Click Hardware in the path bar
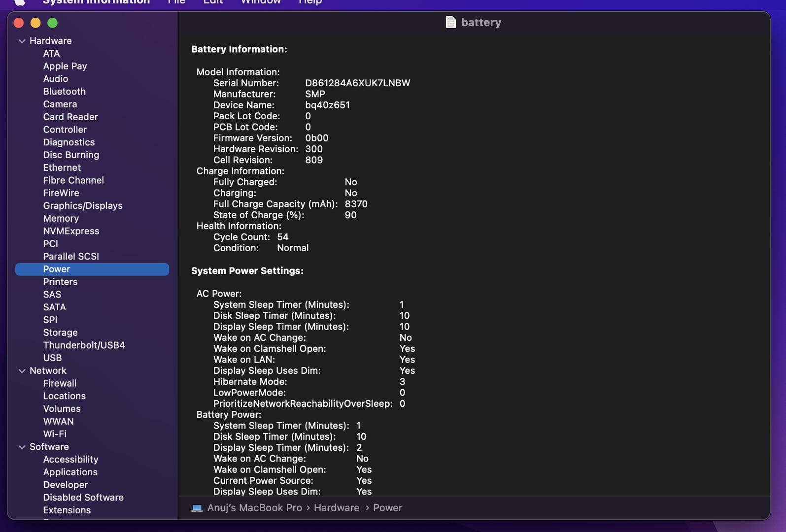 (337, 508)
